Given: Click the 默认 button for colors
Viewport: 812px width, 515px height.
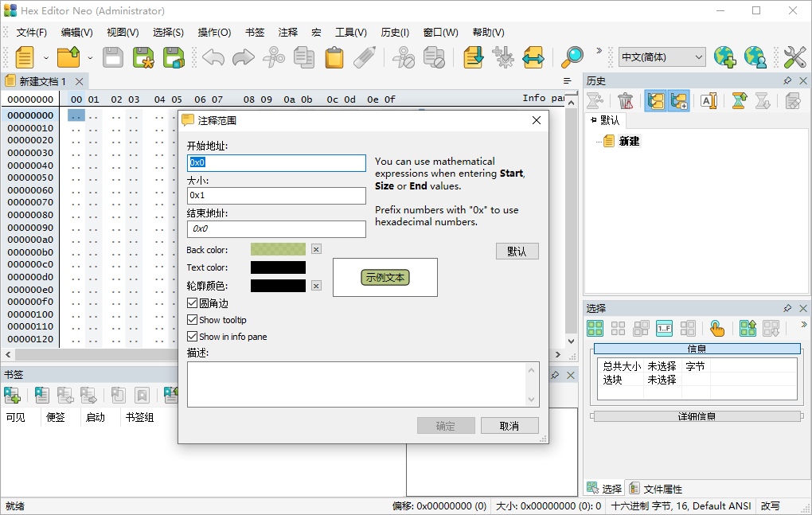Looking at the screenshot, I should tap(517, 251).
